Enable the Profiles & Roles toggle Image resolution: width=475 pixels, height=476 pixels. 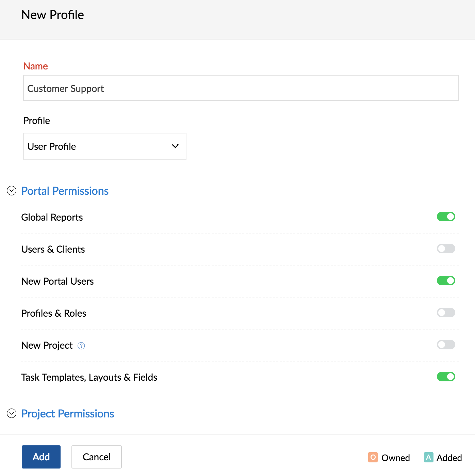pyautogui.click(x=446, y=313)
